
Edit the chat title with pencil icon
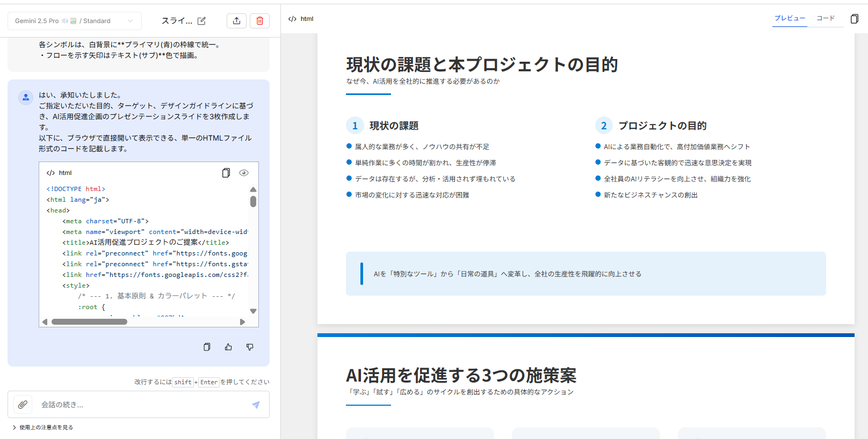click(x=201, y=21)
